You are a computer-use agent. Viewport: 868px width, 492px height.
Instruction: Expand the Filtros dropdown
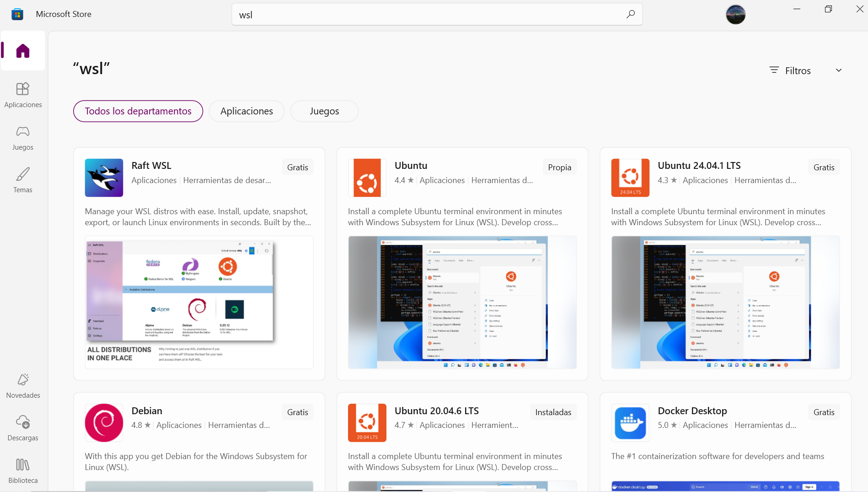click(x=798, y=70)
